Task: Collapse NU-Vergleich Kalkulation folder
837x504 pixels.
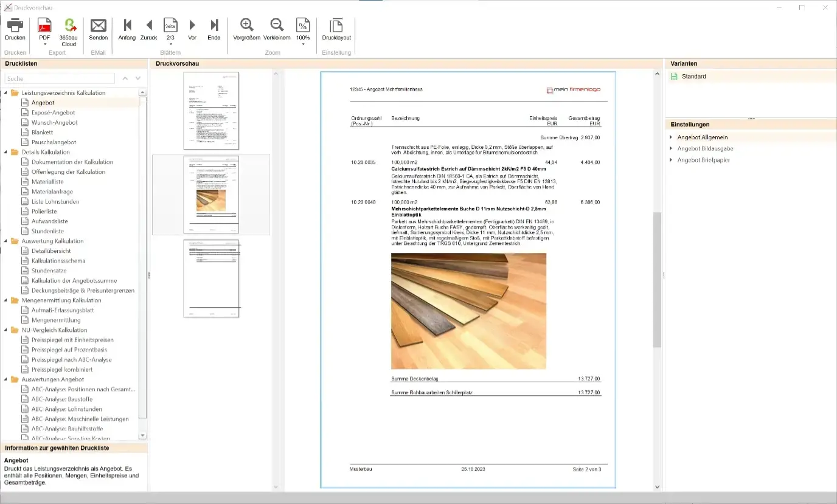Action: [x=5, y=330]
